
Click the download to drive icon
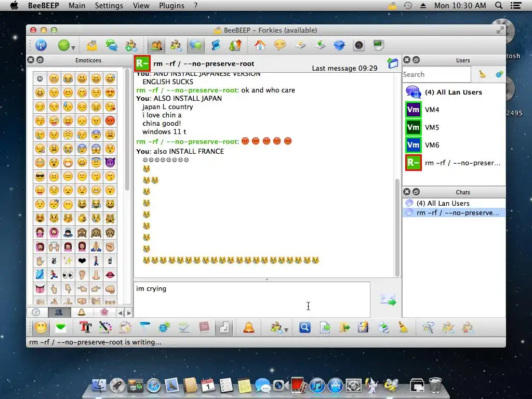point(320,45)
